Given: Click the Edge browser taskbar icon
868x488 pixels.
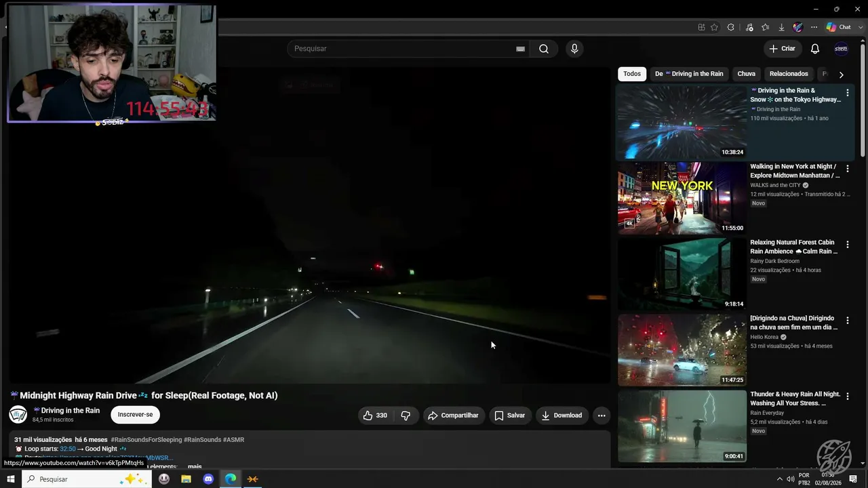Looking at the screenshot, I should pos(231,479).
